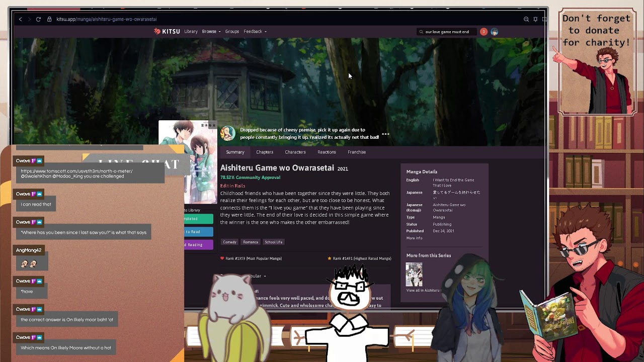Click the site lock icon in address bar
644x362 pixels.
pyautogui.click(x=49, y=19)
